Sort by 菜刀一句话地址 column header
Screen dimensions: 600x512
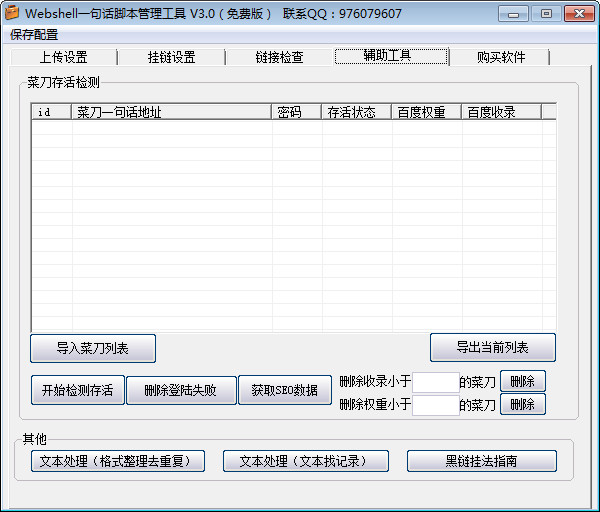coord(171,112)
